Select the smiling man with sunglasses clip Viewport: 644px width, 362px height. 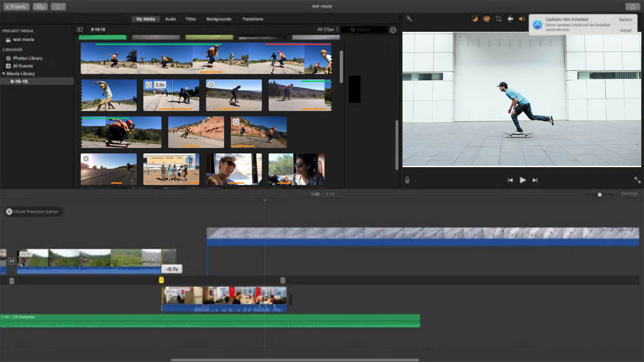click(x=234, y=169)
